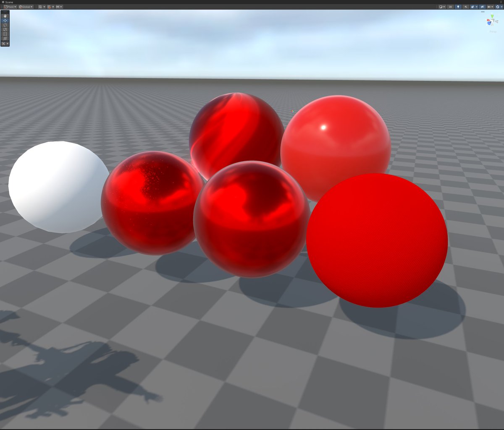Open the scene effects dropdown arrow
This screenshot has width=504, height=430.
[x=477, y=7]
